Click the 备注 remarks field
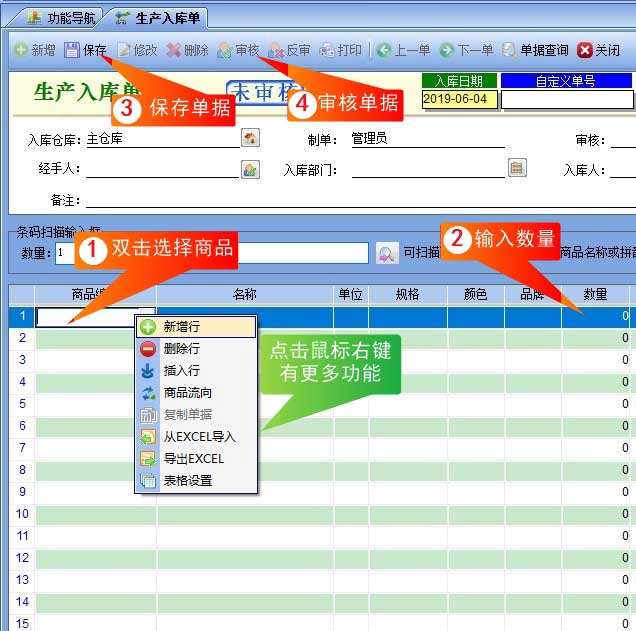This screenshot has height=631, width=636. pyautogui.click(x=361, y=200)
